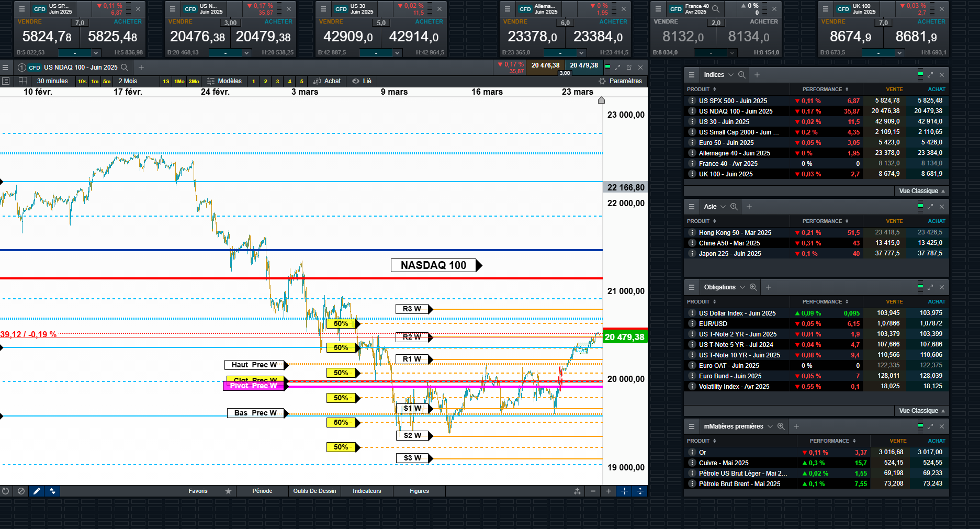
Task: Click the Favoris star icon
Action: coord(228,491)
